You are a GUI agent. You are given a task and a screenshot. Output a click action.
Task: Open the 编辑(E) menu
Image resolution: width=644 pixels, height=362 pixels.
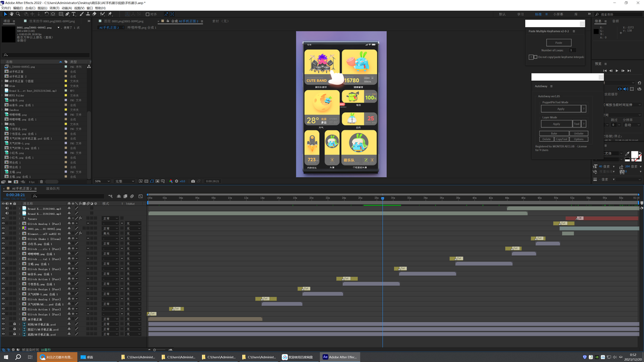point(18,8)
